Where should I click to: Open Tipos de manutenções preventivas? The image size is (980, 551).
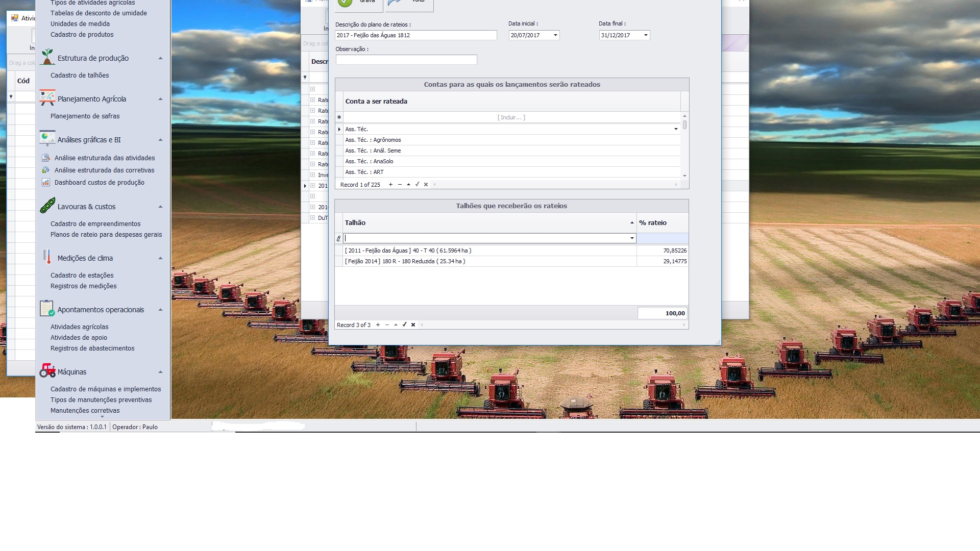[x=101, y=400]
